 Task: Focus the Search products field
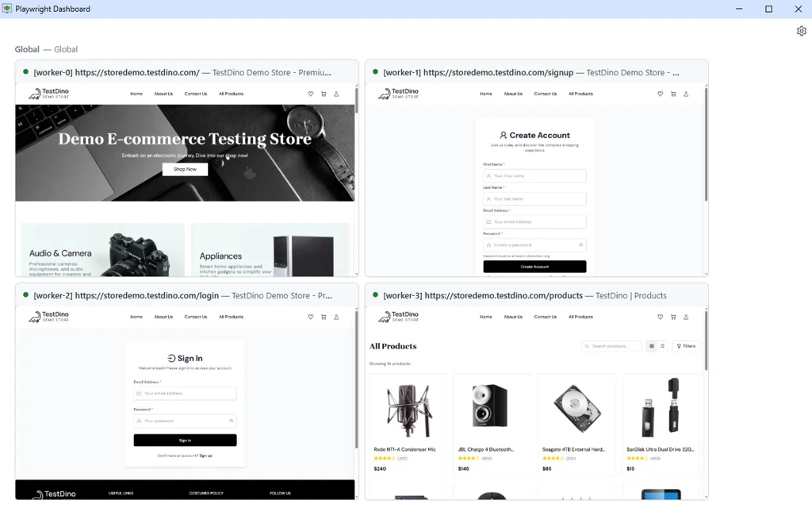614,346
